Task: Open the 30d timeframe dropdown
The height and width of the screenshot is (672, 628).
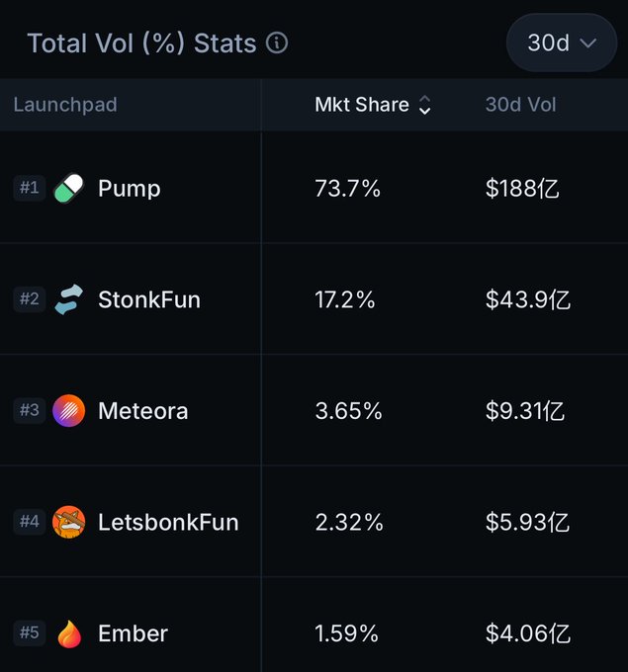Action: (562, 42)
